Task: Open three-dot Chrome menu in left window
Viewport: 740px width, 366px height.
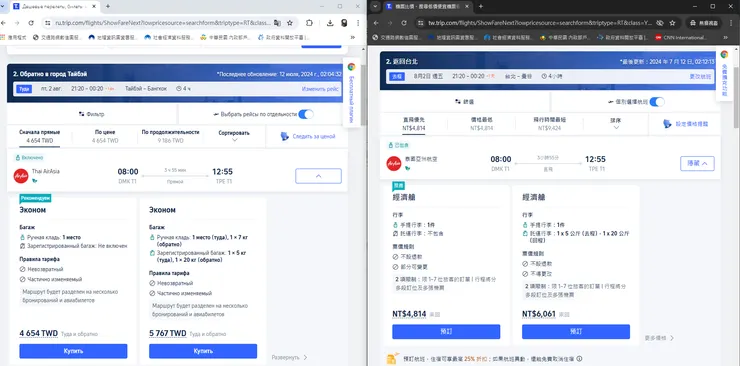Action: point(358,23)
